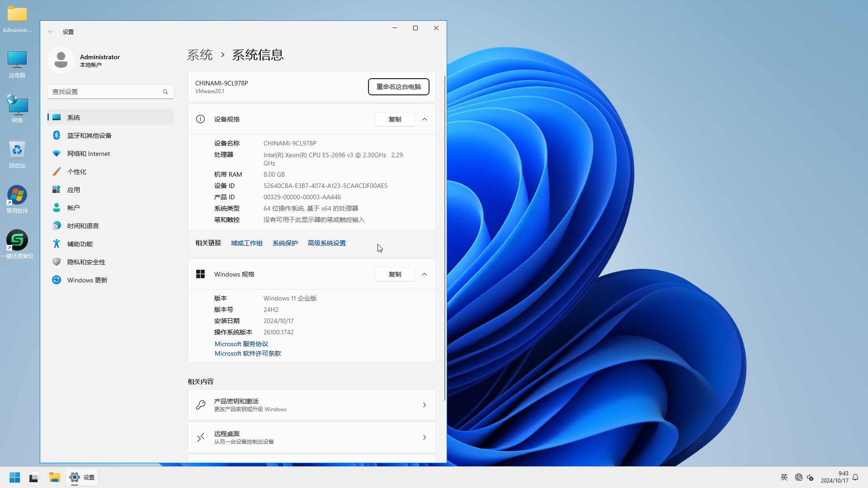Click the 远程桌面 icon
The image size is (868, 488).
[201, 437]
